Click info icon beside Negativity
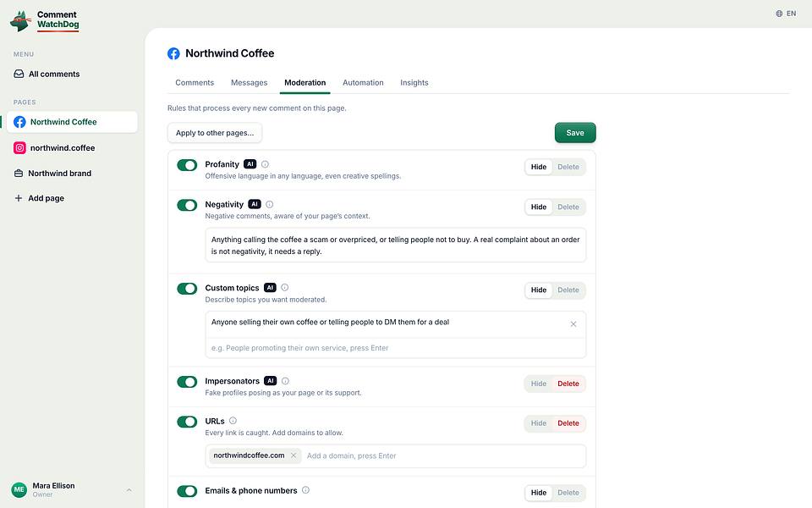The height and width of the screenshot is (508, 812). pyautogui.click(x=269, y=204)
